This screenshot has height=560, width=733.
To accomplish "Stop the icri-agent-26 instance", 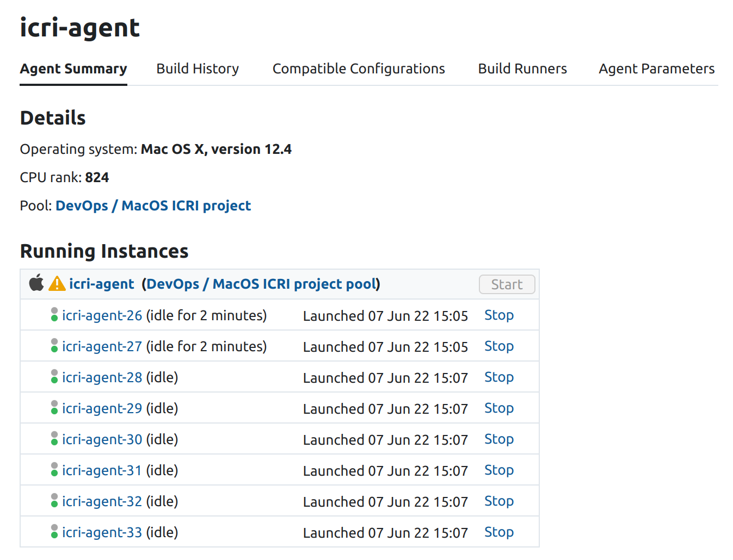I will [499, 315].
